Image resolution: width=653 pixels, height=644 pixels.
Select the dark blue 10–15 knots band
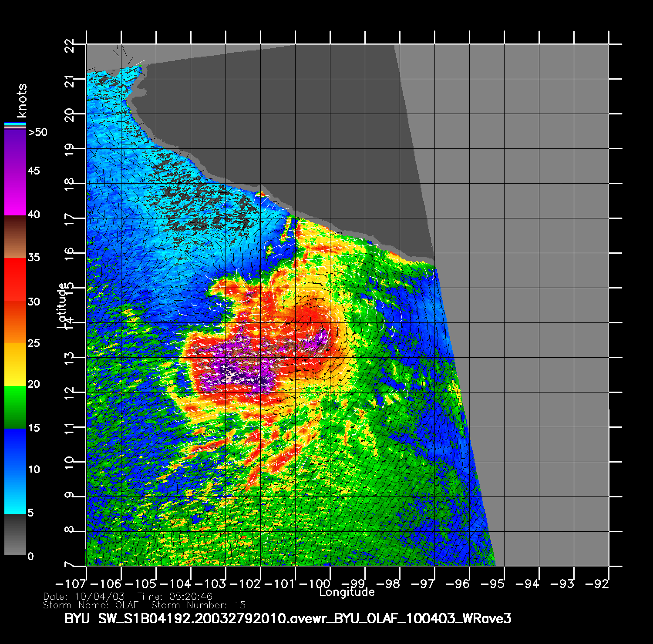point(15,449)
